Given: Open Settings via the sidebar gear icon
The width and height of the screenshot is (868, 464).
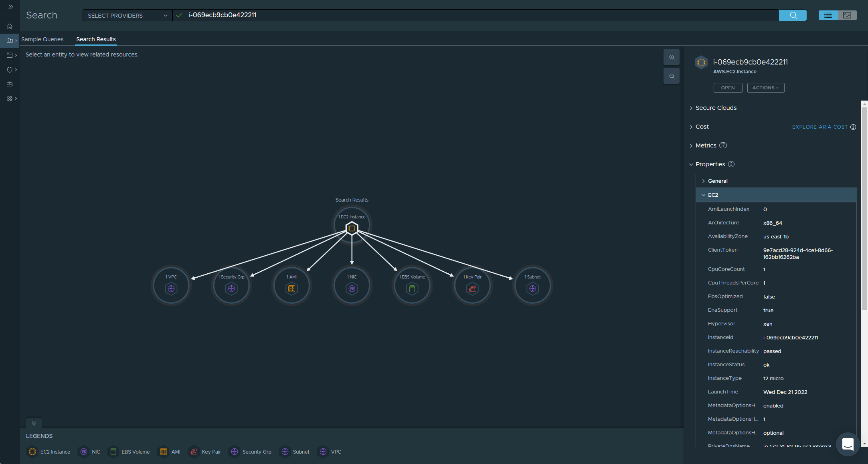Looking at the screenshot, I should 9,98.
